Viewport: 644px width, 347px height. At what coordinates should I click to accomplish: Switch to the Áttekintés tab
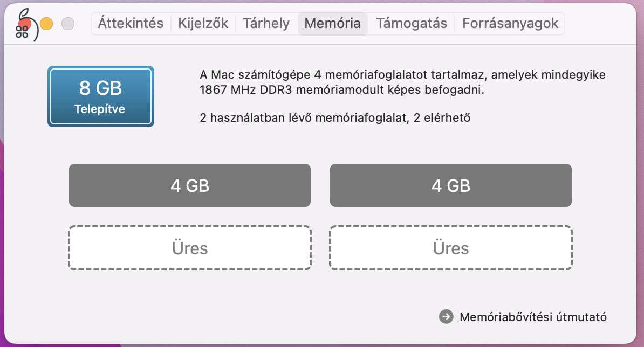[130, 23]
